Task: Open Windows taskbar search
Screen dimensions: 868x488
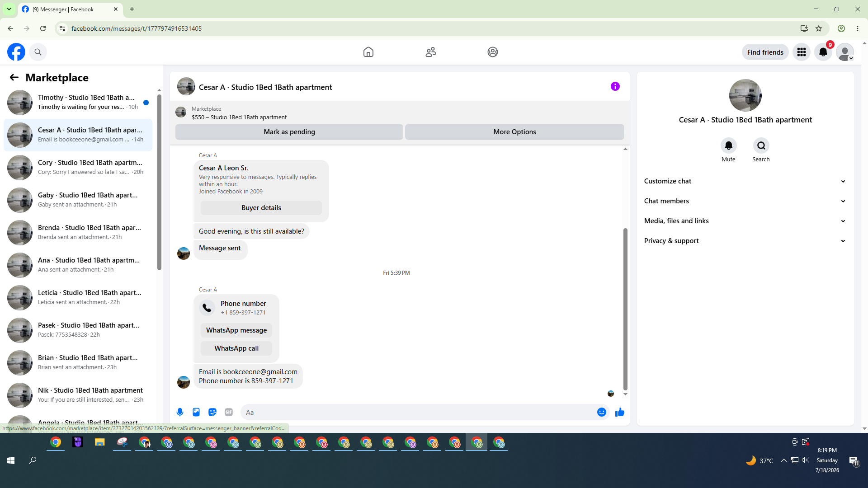Action: (x=33, y=460)
